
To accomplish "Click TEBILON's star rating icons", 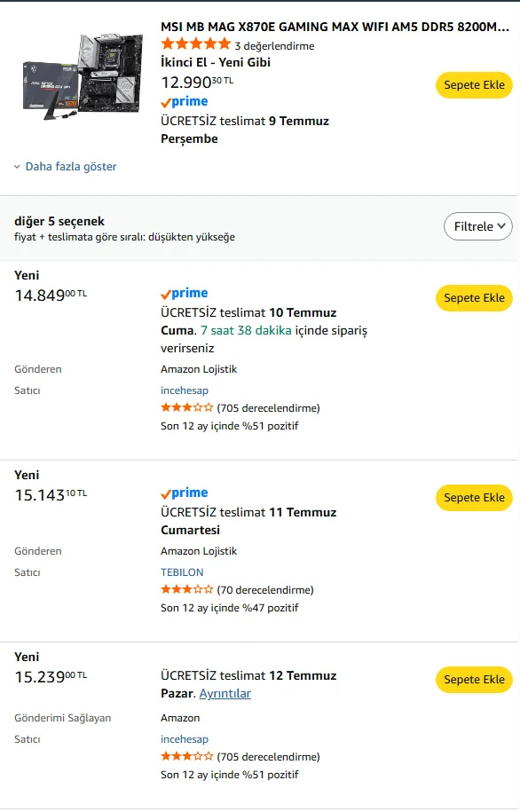I will point(187,589).
